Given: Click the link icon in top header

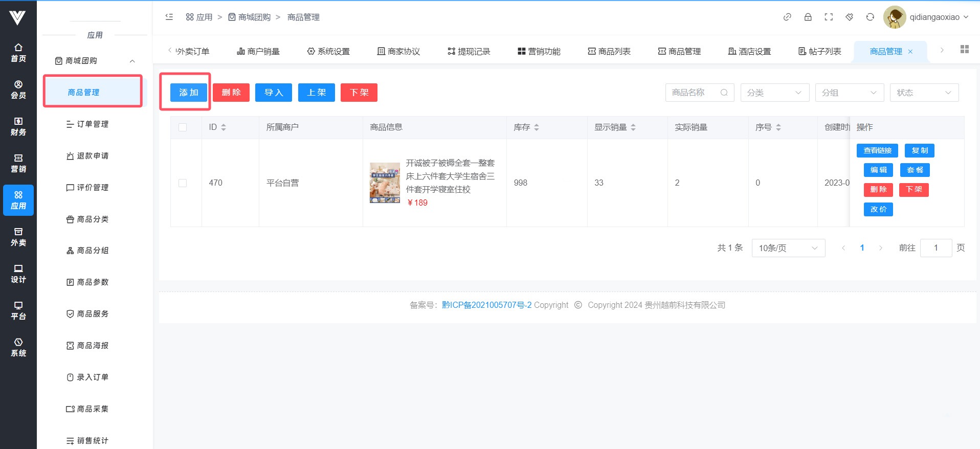Looking at the screenshot, I should pos(787,17).
